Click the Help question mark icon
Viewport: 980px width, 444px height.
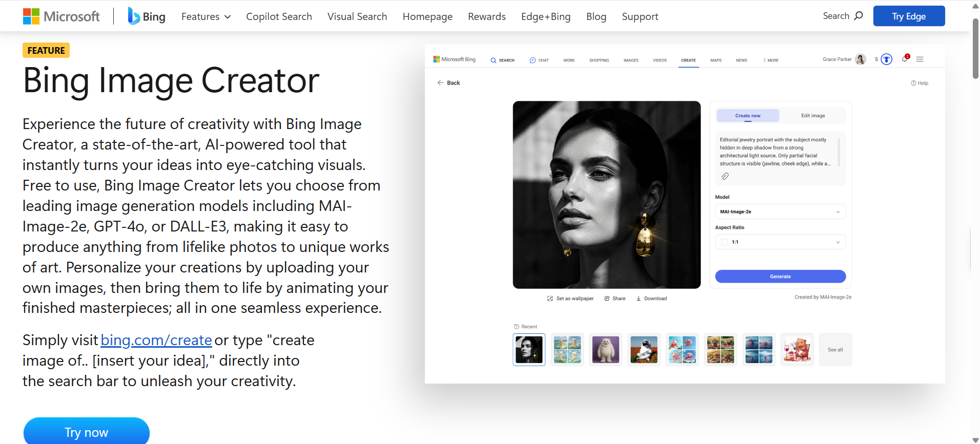913,83
